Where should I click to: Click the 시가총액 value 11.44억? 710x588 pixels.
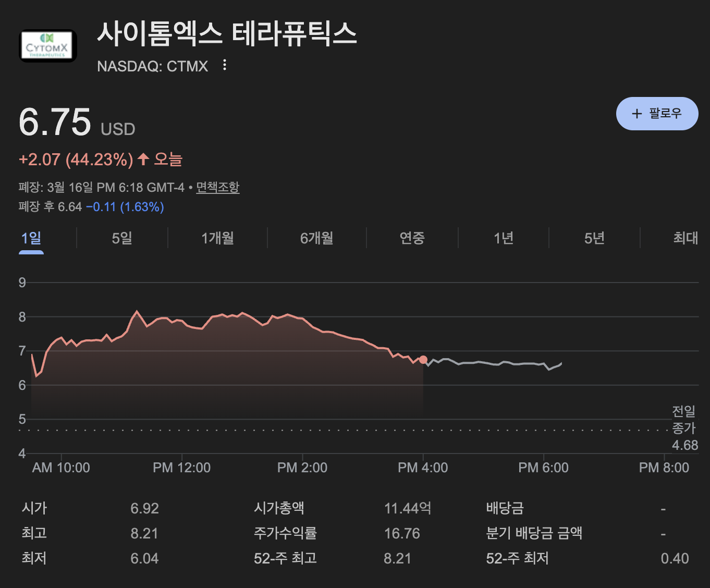[408, 508]
